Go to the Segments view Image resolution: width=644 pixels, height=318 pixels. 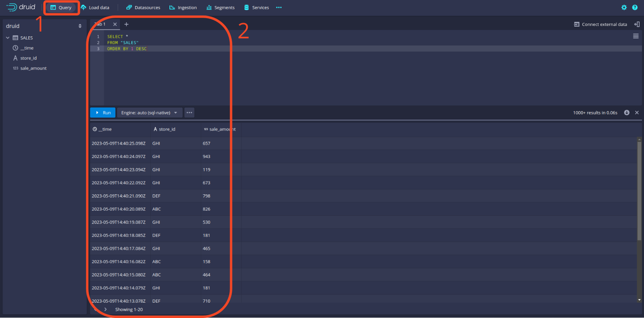220,8
